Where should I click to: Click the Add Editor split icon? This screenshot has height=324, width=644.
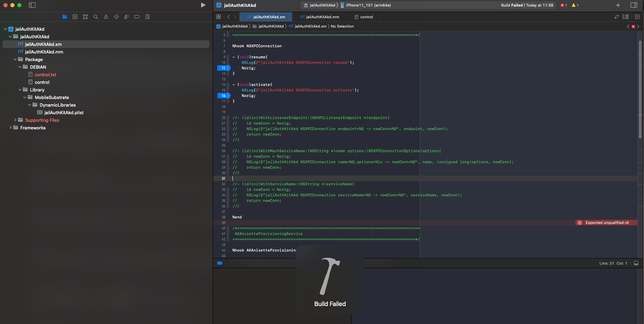coord(637,17)
